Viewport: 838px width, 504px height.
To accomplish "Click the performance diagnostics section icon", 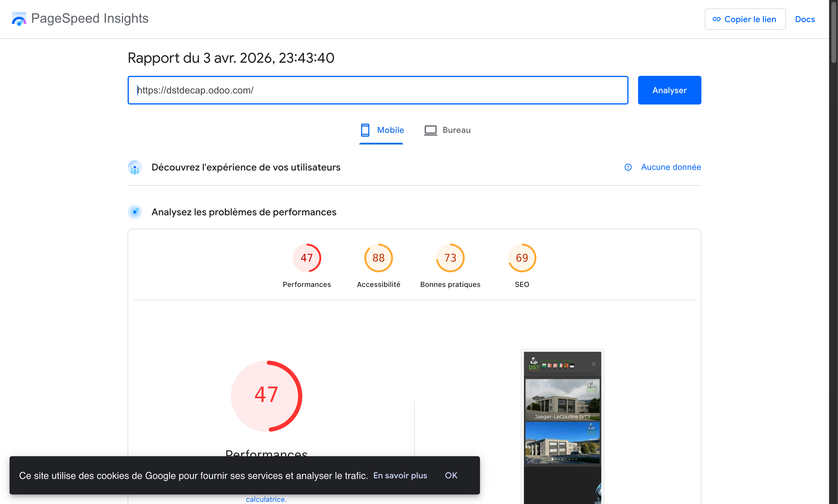I will (x=134, y=212).
